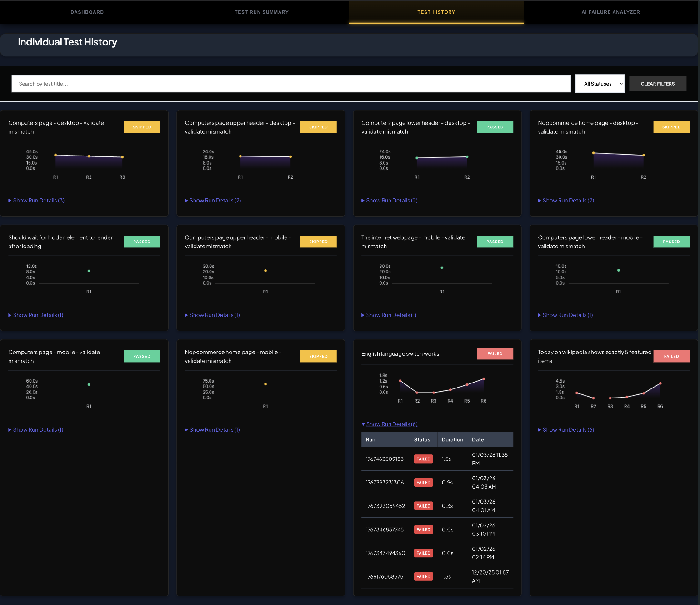This screenshot has width=700, height=605.
Task: Click FAILED status of run 1767463509183
Action: click(423, 459)
